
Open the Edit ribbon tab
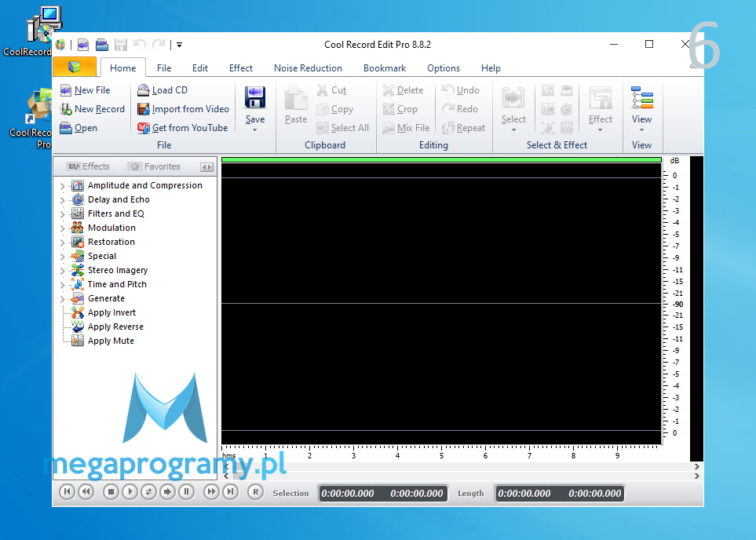click(x=200, y=68)
